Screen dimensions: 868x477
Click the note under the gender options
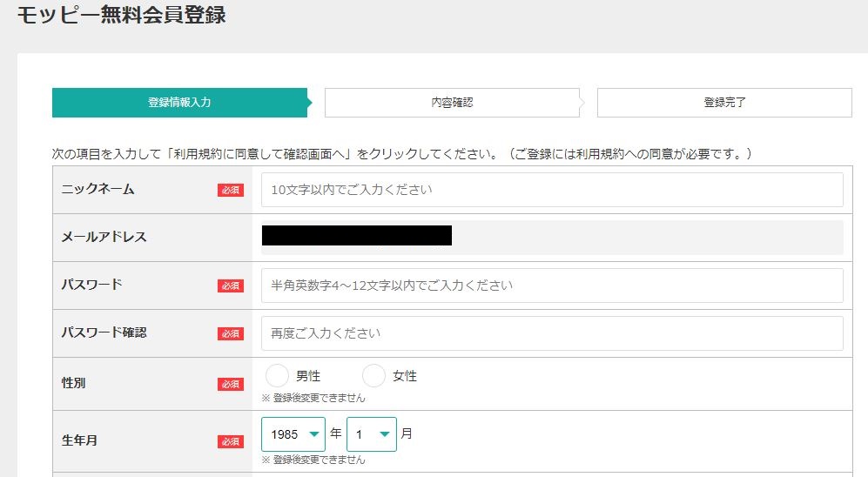click(313, 398)
